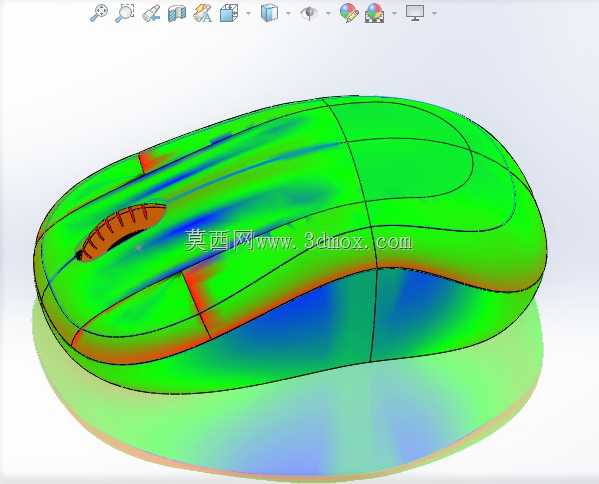Expand the View Orientation dropdown arrow
Image resolution: width=599 pixels, height=484 pixels.
click(x=249, y=13)
